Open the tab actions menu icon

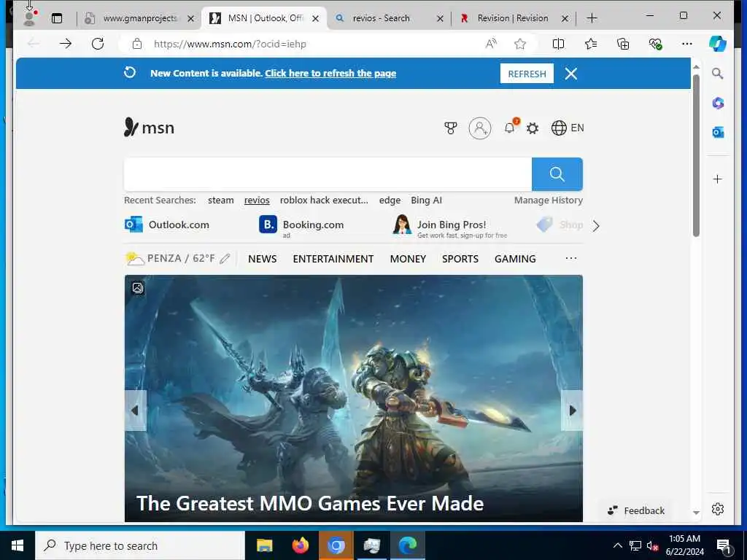coord(57,18)
